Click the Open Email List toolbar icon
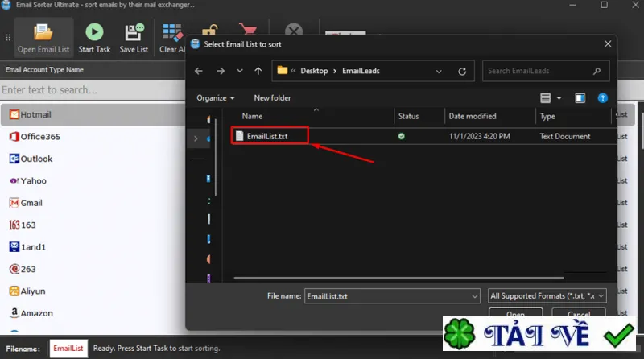The width and height of the screenshot is (644, 359). (x=43, y=38)
